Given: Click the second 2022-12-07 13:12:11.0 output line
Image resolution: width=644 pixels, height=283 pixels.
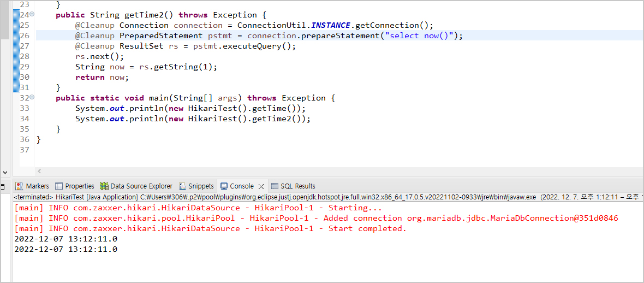Looking at the screenshot, I should coord(65,249).
